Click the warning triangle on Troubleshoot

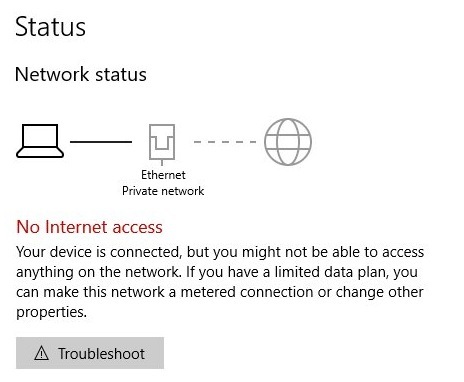[41, 353]
